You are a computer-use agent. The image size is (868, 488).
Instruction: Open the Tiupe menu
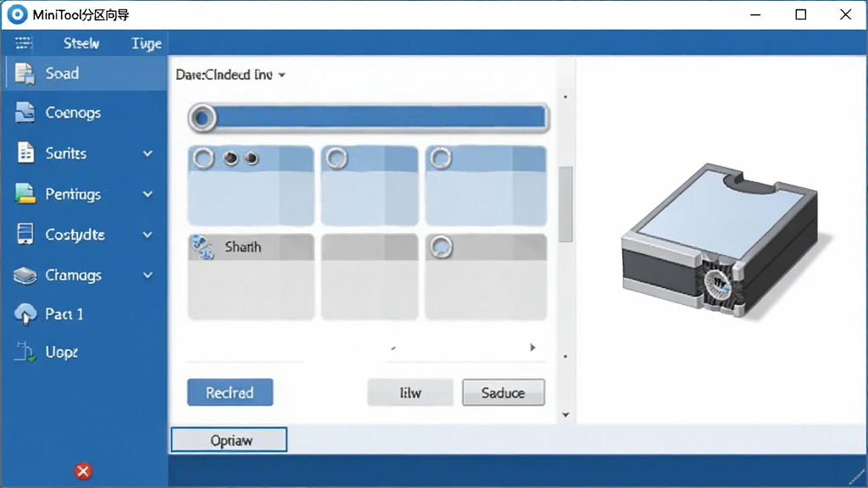pyautogui.click(x=146, y=43)
